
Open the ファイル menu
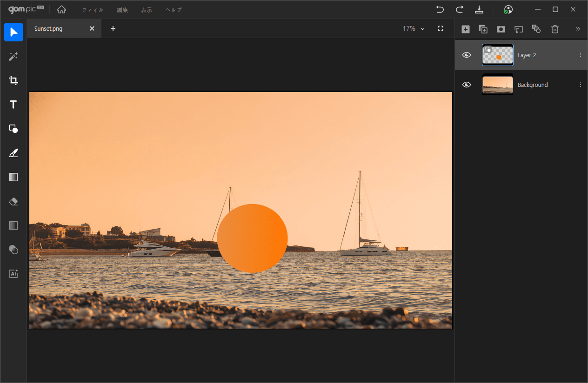tap(93, 10)
